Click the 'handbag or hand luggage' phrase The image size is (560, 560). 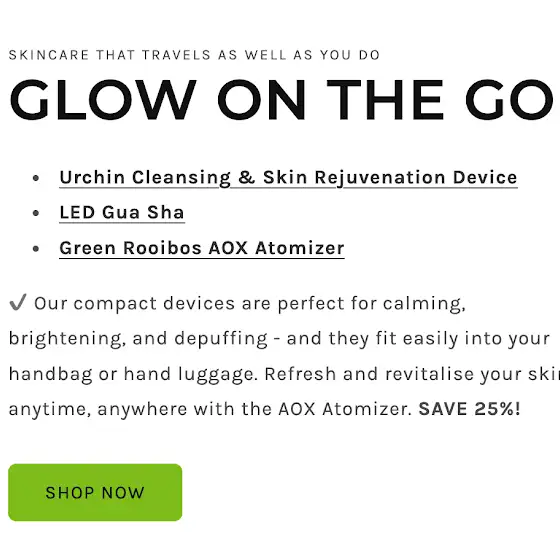point(132,374)
